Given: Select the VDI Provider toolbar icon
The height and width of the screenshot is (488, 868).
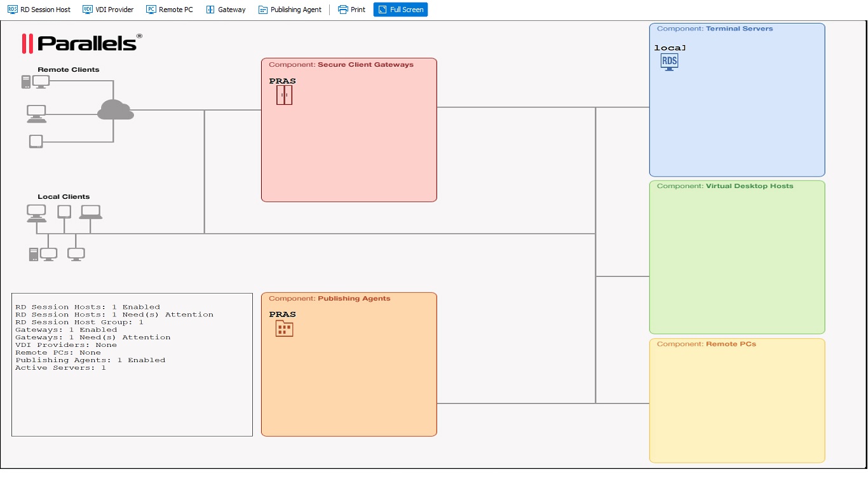Looking at the screenshot, I should point(107,10).
